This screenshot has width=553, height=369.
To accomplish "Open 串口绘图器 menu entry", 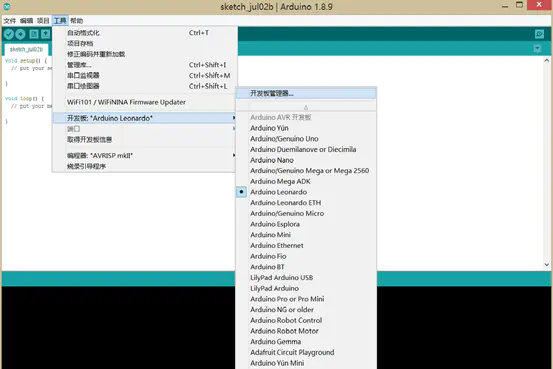I will pos(145,86).
